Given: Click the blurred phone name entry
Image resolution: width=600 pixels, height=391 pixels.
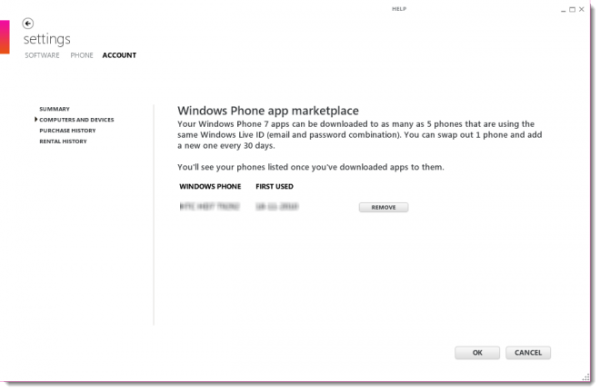Looking at the screenshot, I should 210,207.
